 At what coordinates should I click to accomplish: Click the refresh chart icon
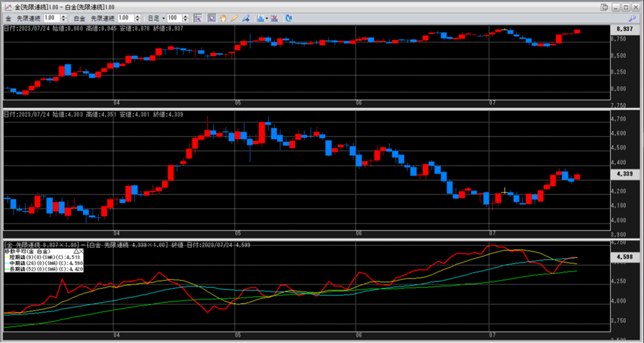(289, 18)
